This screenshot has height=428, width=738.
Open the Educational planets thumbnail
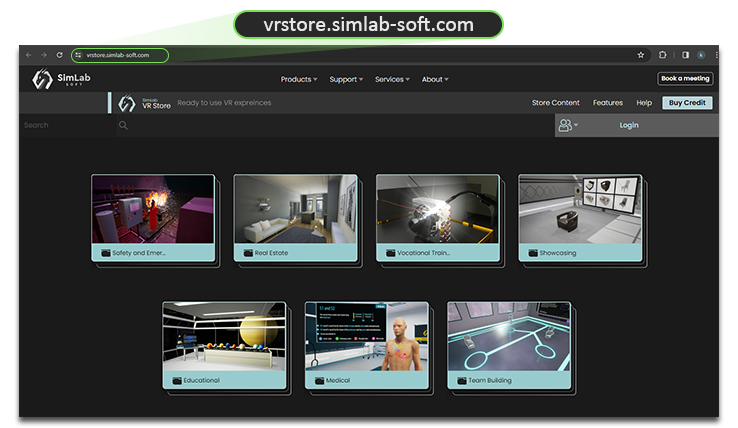coord(224,337)
